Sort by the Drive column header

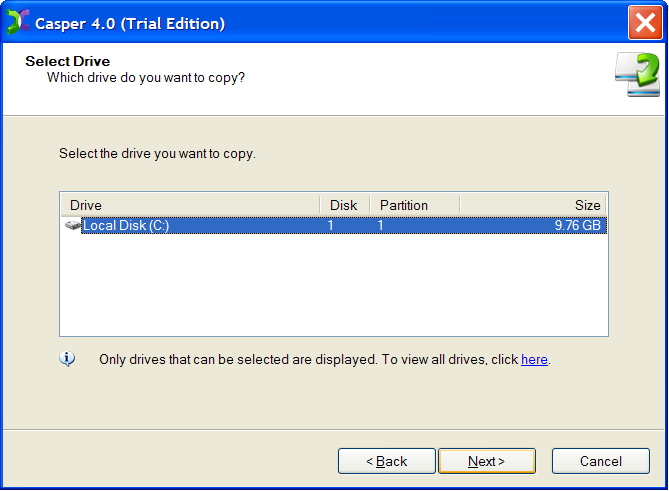coord(190,205)
